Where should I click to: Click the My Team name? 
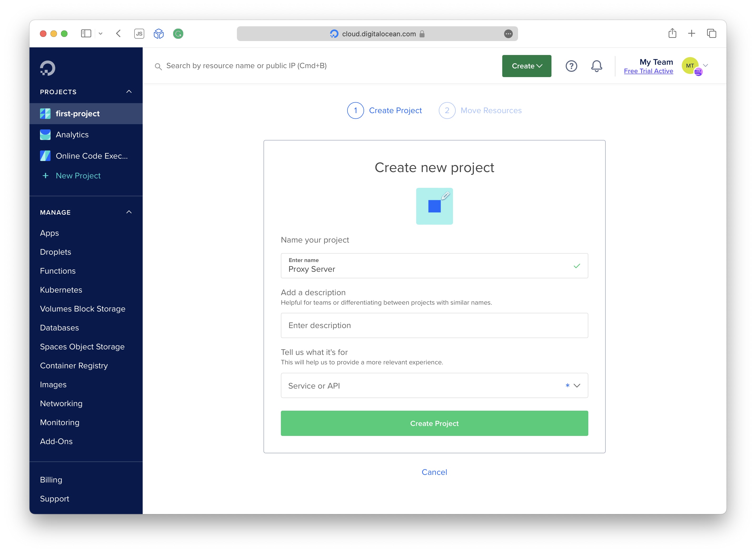(x=656, y=62)
